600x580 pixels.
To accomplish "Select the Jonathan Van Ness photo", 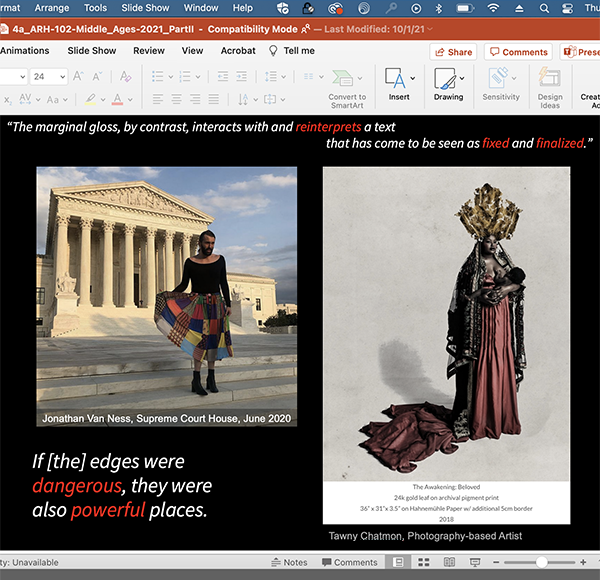I will click(166, 297).
